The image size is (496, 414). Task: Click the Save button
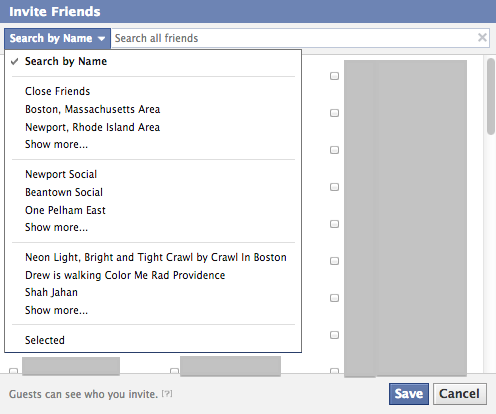pyautogui.click(x=409, y=394)
